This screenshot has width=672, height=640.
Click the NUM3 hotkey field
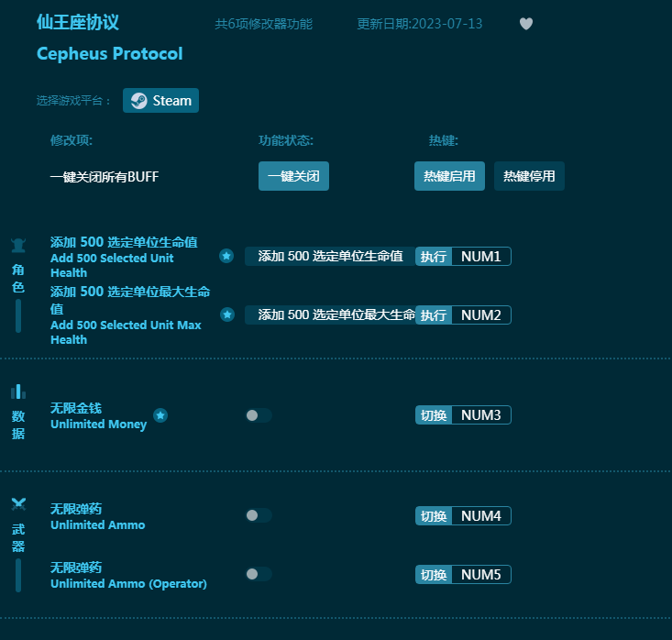(x=481, y=415)
